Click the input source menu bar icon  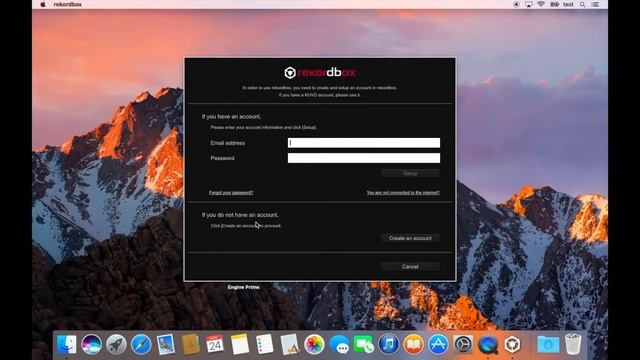[554, 4]
